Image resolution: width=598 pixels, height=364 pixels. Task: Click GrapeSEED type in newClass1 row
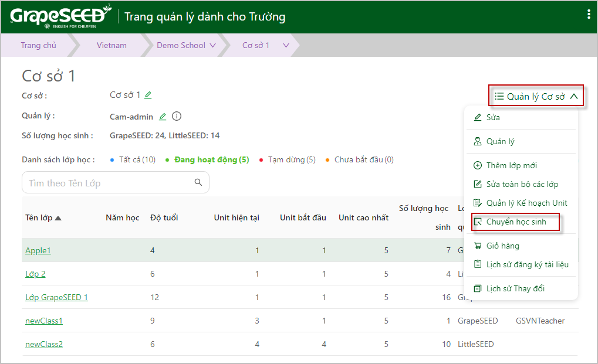tap(478, 321)
